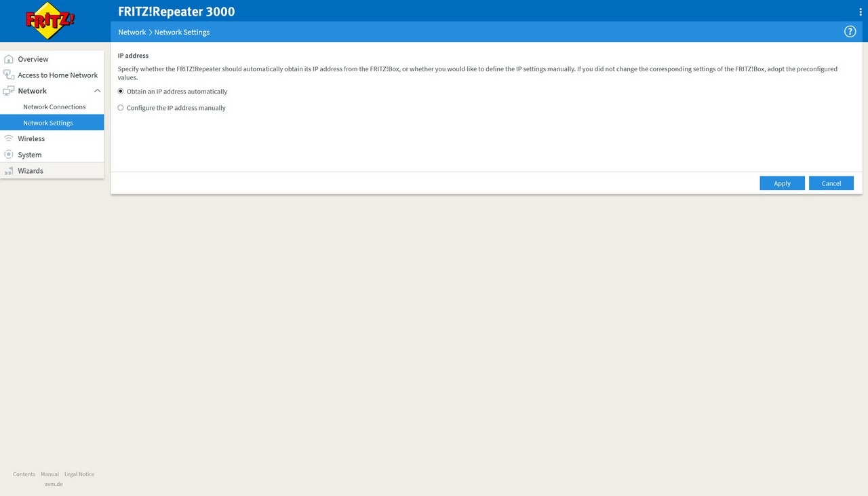Image resolution: width=868 pixels, height=496 pixels.
Task: Click Network Settings in the breadcrumb
Action: (182, 32)
